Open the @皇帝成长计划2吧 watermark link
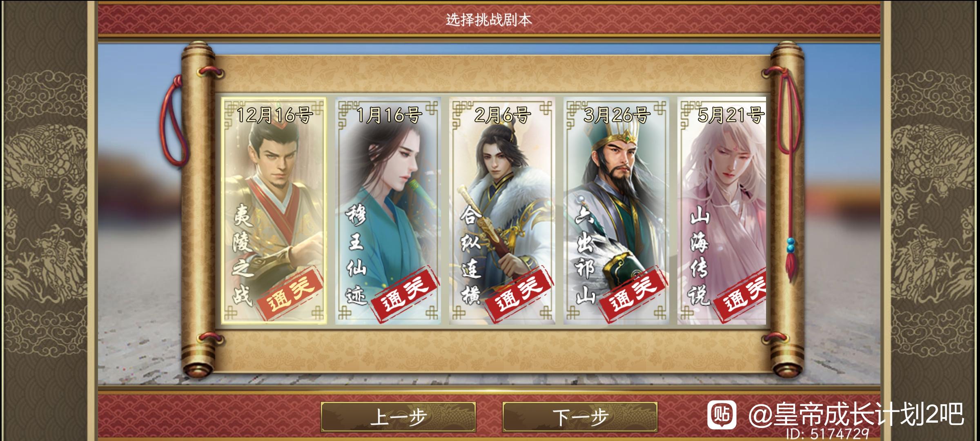Viewport: 980px width, 441px height. tap(856, 414)
